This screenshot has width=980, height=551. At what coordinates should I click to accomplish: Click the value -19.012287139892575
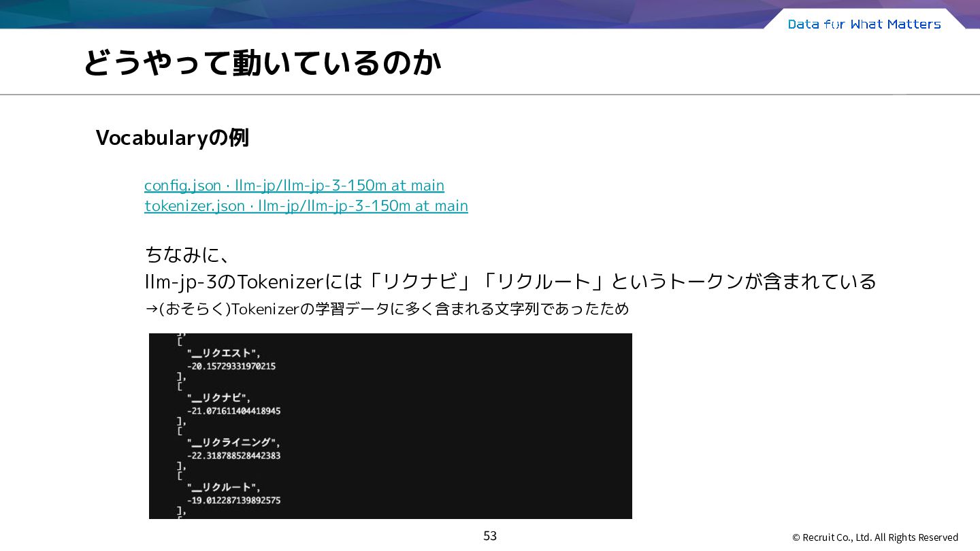234,501
